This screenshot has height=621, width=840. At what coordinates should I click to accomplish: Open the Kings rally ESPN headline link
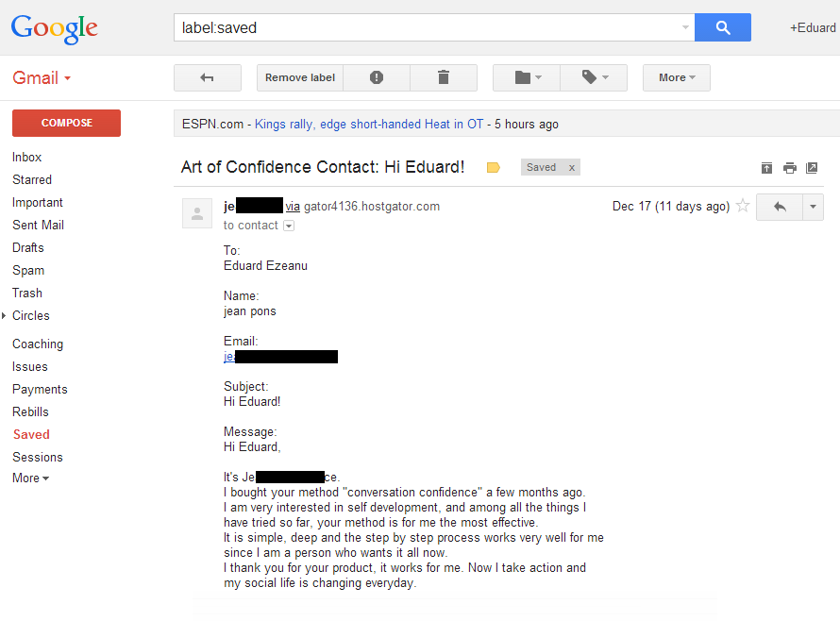[x=369, y=125]
